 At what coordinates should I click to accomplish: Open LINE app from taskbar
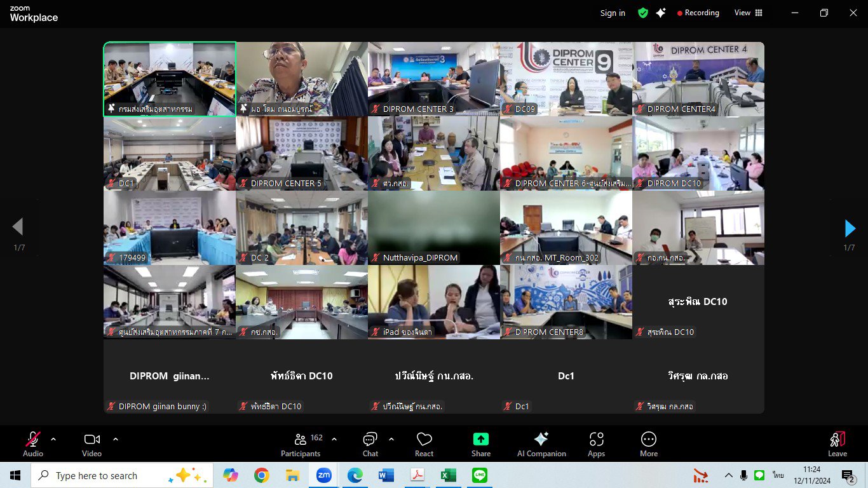coord(479,475)
